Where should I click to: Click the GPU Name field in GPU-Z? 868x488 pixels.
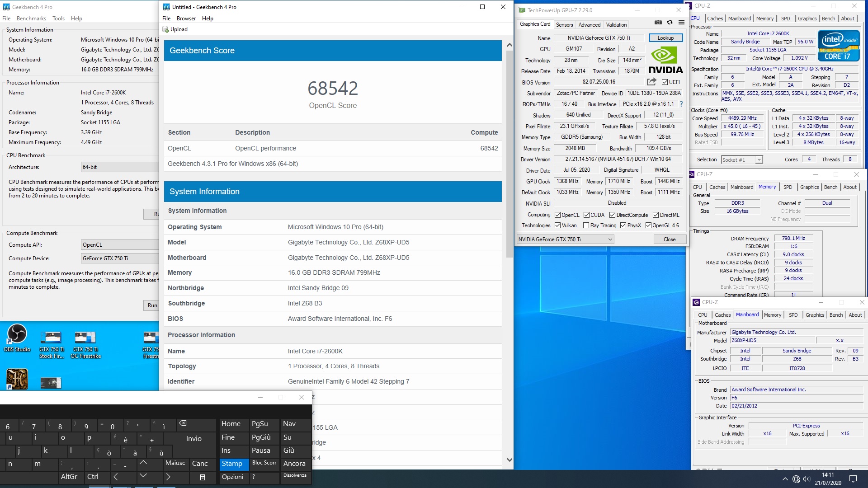[599, 38]
